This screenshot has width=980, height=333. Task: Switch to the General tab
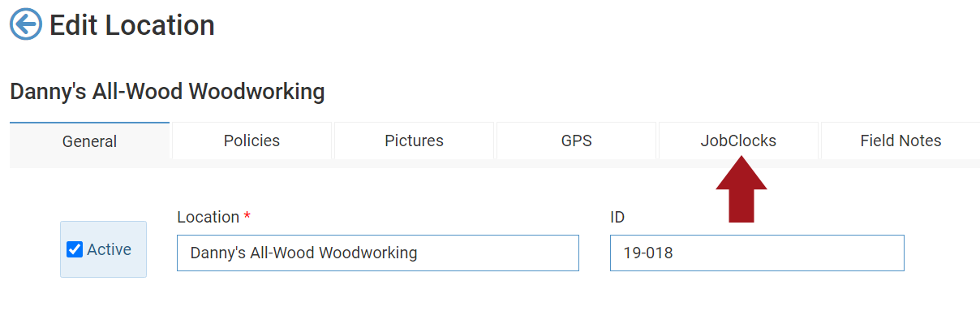coord(89,141)
